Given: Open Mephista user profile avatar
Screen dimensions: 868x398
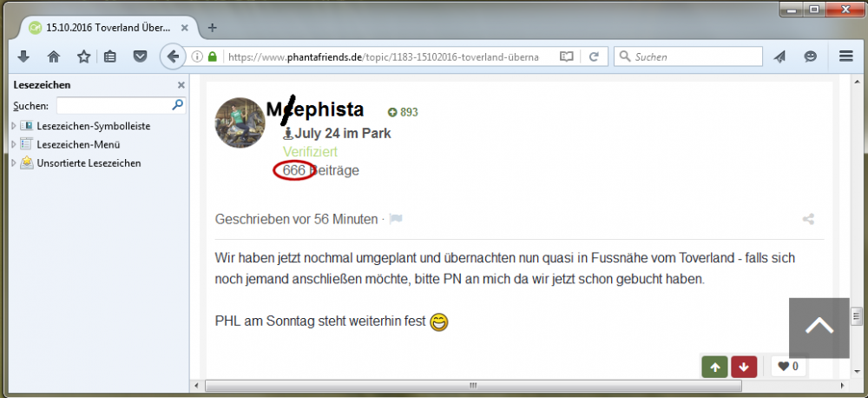Looking at the screenshot, I should coord(240,123).
